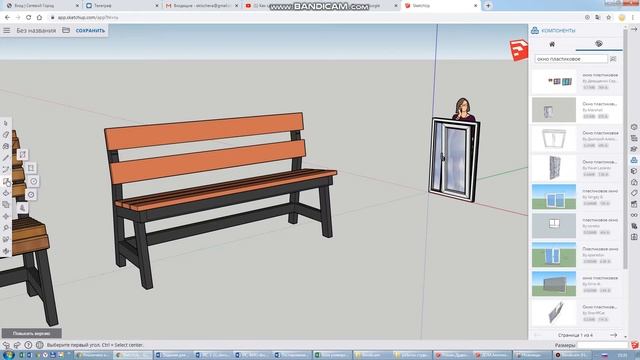This screenshot has height=360, width=640.
Task: Choose Circle from shapes flyout
Action: click(34, 181)
